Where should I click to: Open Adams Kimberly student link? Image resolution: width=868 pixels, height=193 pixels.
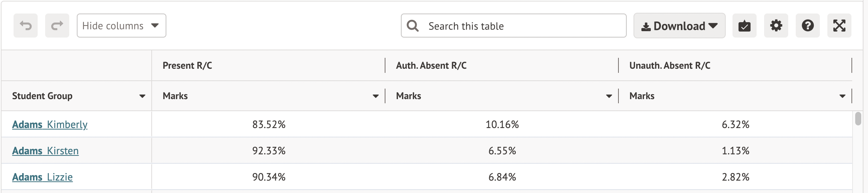50,124
